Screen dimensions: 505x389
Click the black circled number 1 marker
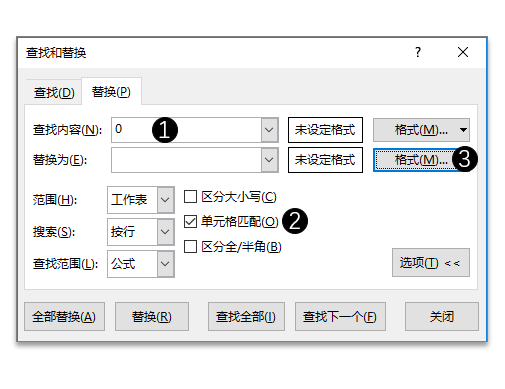point(165,130)
